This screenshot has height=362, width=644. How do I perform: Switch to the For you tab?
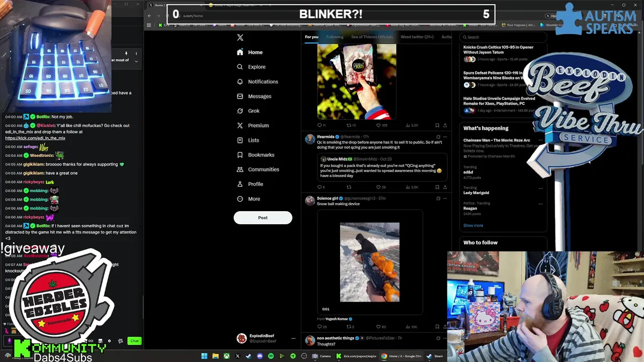tap(311, 37)
